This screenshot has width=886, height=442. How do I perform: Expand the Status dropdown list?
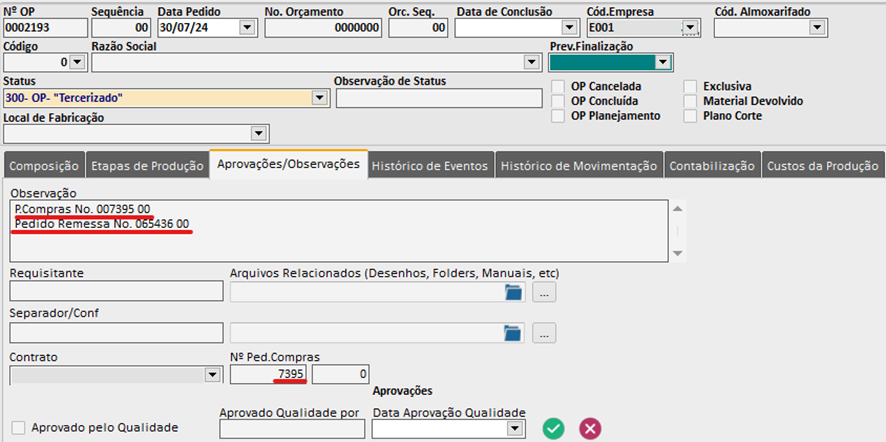(x=319, y=98)
